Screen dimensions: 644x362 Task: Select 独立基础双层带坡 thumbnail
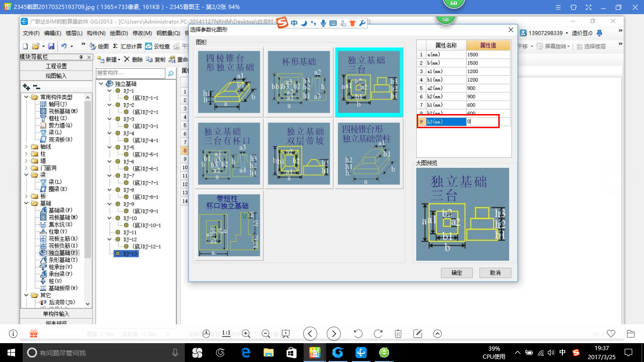[x=298, y=154]
